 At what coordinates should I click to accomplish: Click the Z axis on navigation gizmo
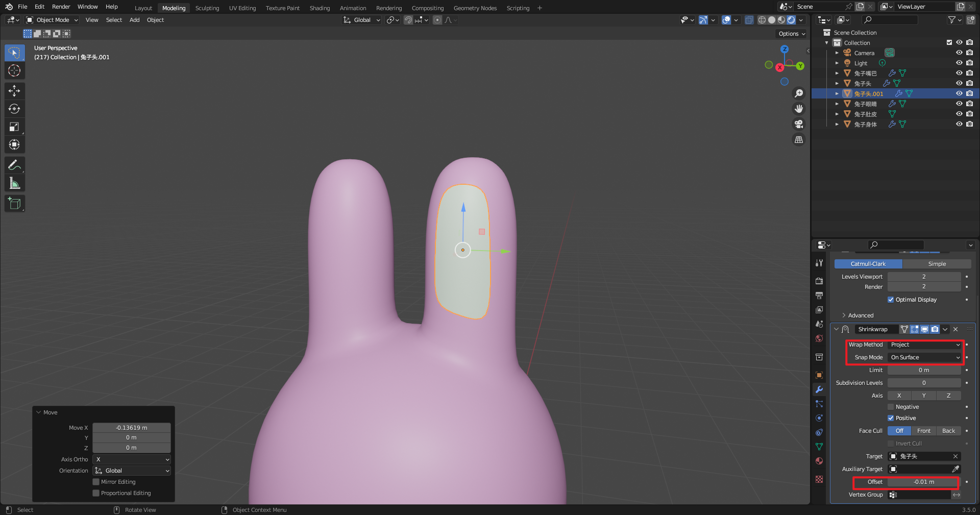[785, 49]
